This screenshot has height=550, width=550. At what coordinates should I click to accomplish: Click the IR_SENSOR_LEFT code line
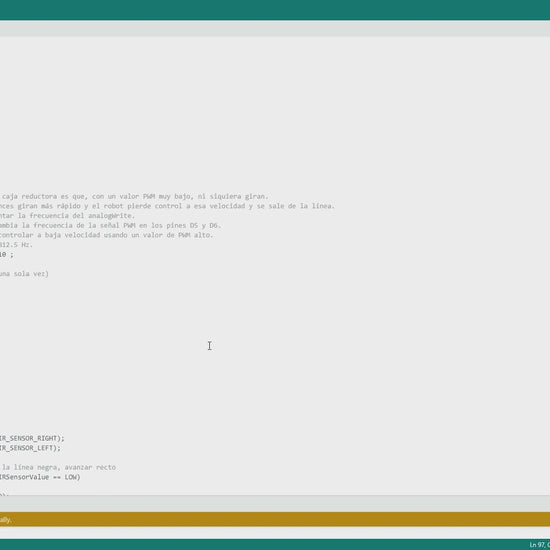(x=30, y=448)
